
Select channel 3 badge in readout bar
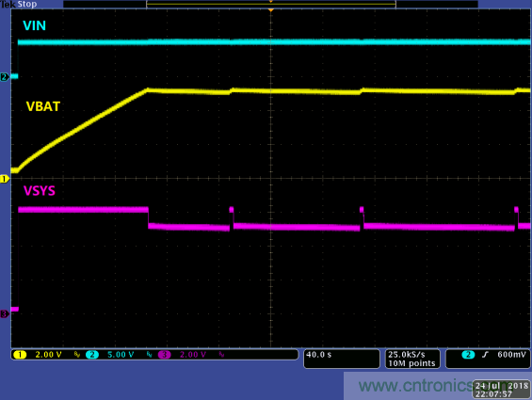click(164, 355)
